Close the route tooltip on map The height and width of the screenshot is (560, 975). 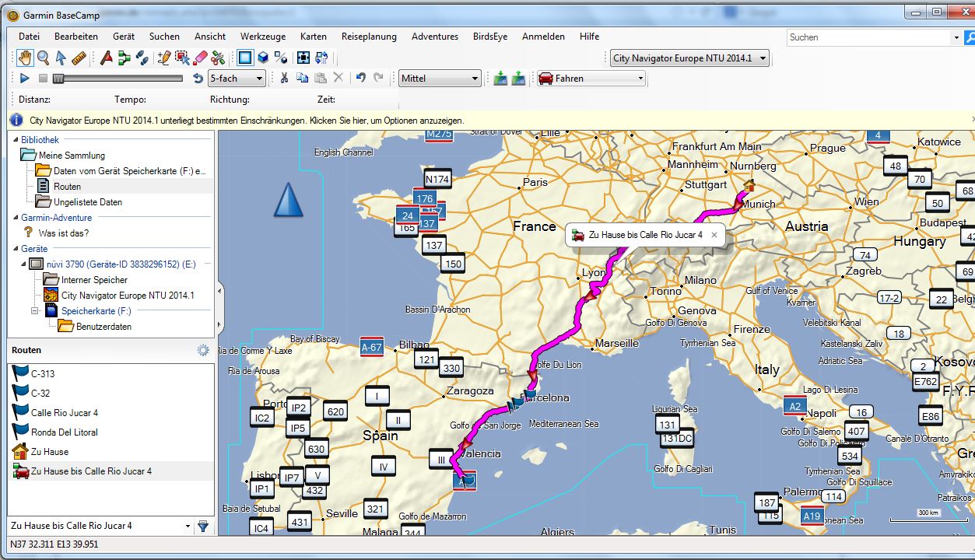pos(714,234)
